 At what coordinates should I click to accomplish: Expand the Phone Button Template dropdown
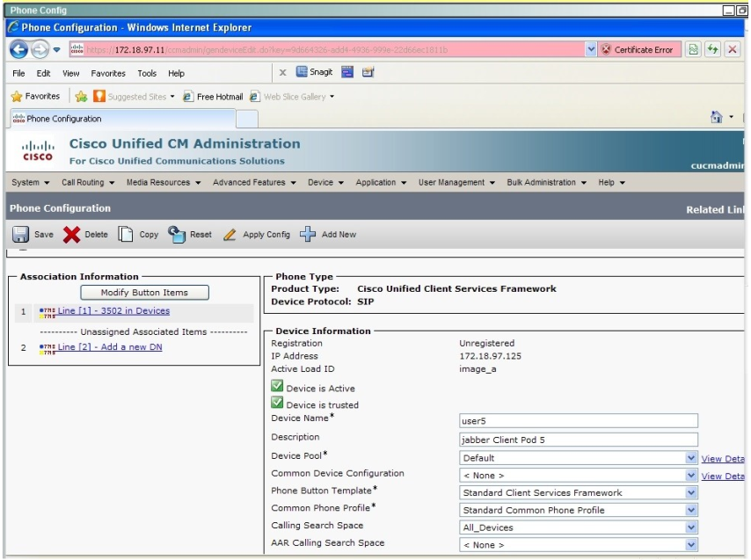click(x=690, y=493)
